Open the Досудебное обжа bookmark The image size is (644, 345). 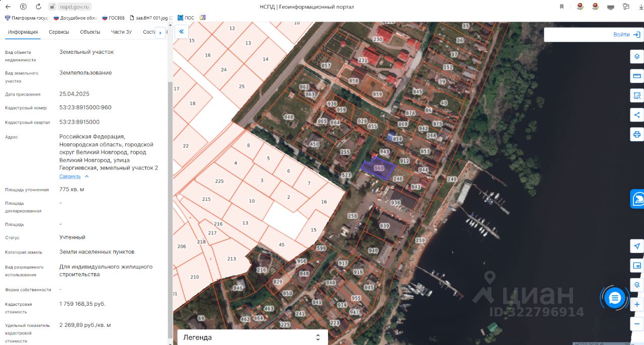(75, 18)
